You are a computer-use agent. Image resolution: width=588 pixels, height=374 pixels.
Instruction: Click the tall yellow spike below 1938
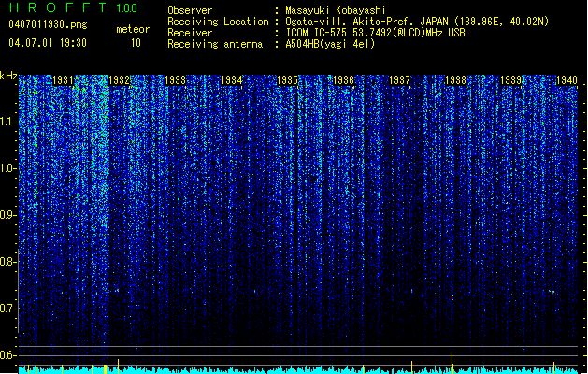coord(452,363)
